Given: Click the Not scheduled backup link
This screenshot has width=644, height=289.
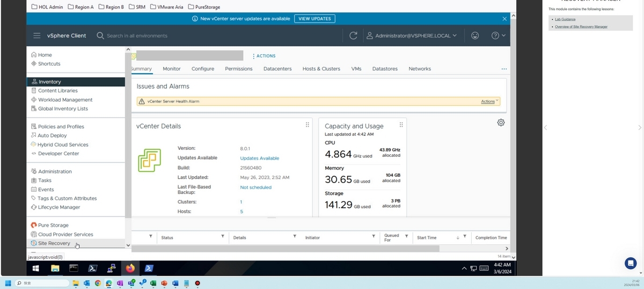Looking at the screenshot, I should (256, 187).
